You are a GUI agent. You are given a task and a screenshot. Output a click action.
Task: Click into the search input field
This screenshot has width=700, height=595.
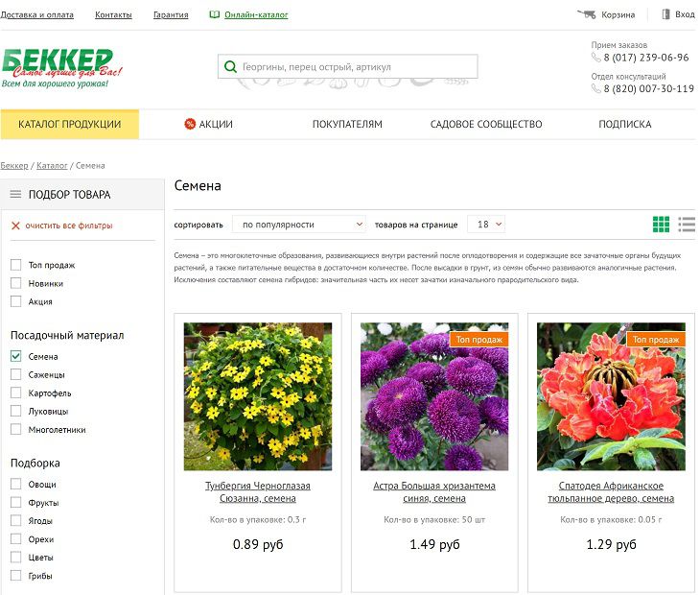click(355, 67)
